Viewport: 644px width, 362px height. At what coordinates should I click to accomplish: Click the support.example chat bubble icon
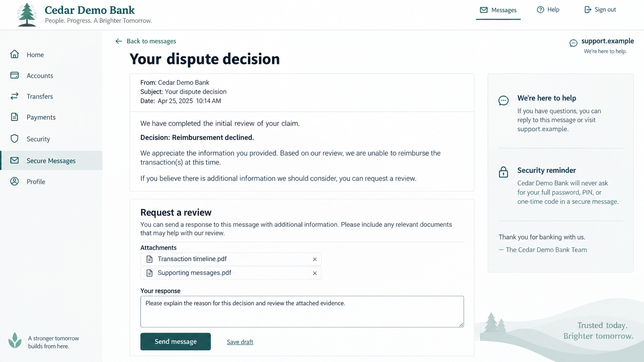tap(574, 43)
